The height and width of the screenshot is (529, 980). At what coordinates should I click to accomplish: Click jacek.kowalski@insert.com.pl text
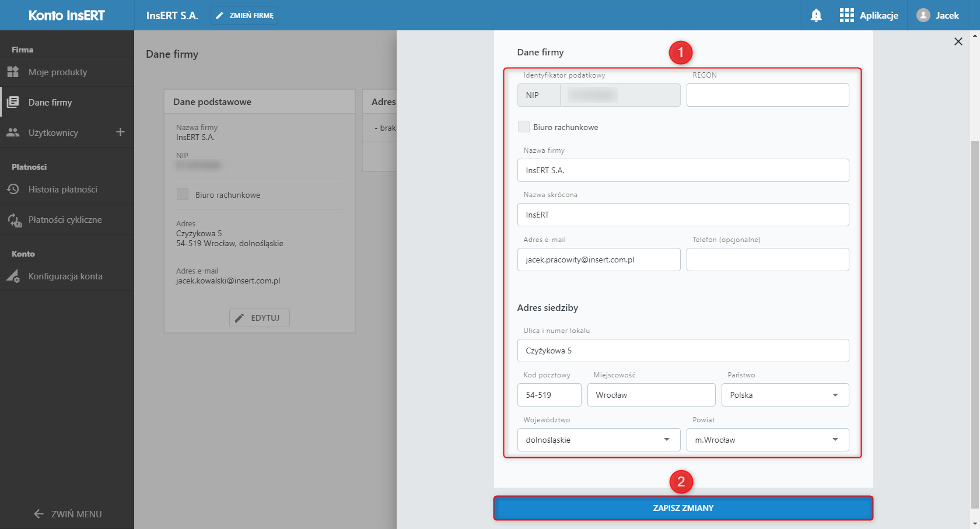click(228, 281)
